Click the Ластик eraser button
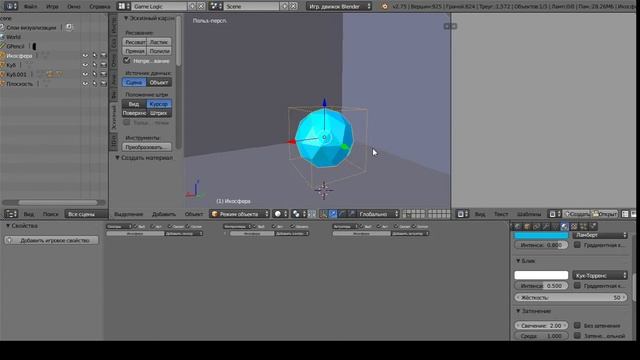Image resolution: width=640 pixels, height=360 pixels. pos(159,42)
